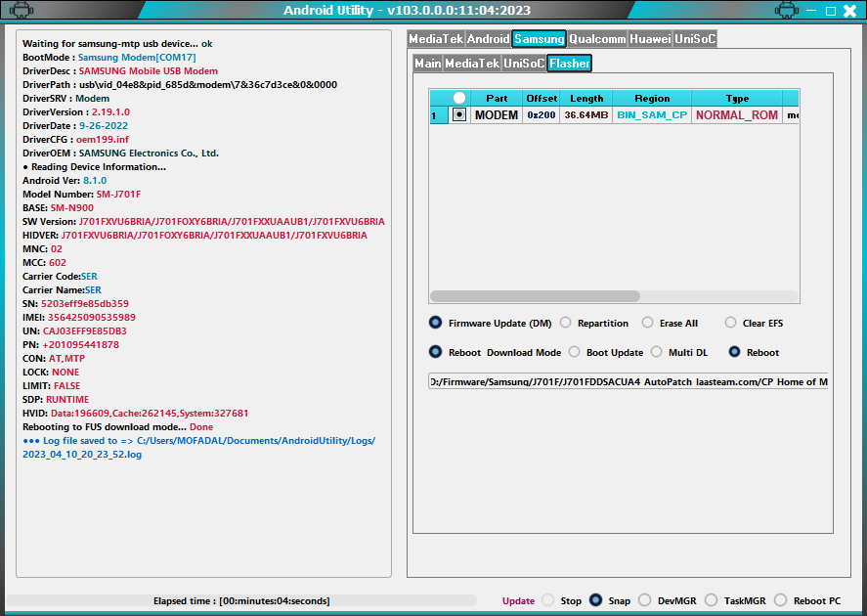Open the Huawei tab

coord(650,39)
